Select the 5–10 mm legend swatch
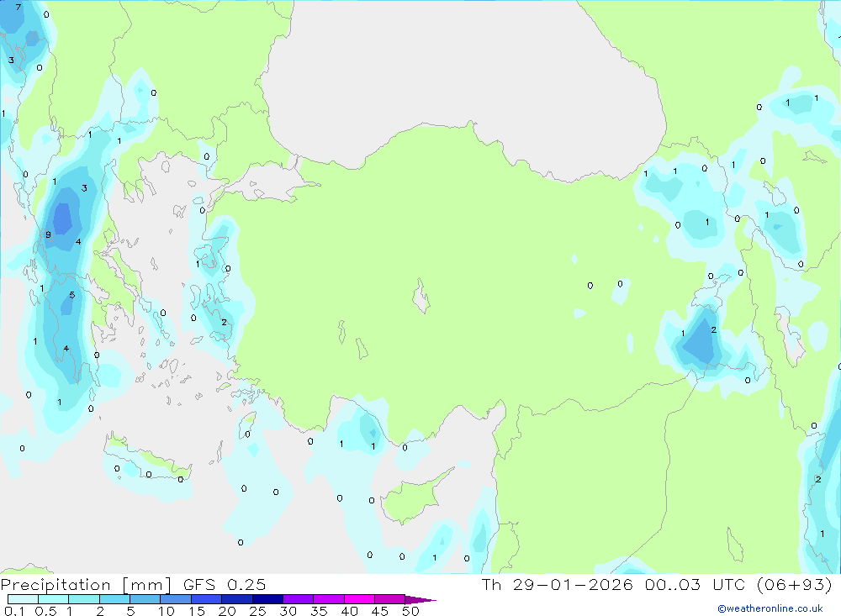Screen dimensions: 841x616 [145, 599]
